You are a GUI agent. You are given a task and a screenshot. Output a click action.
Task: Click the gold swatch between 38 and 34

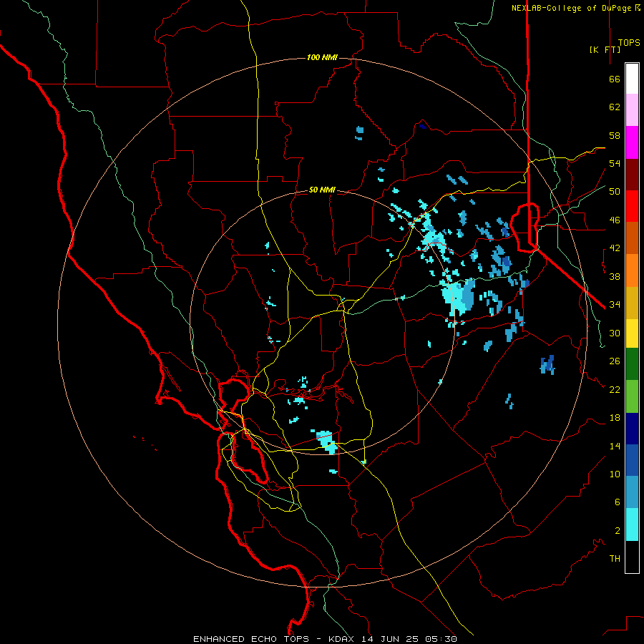[632, 303]
